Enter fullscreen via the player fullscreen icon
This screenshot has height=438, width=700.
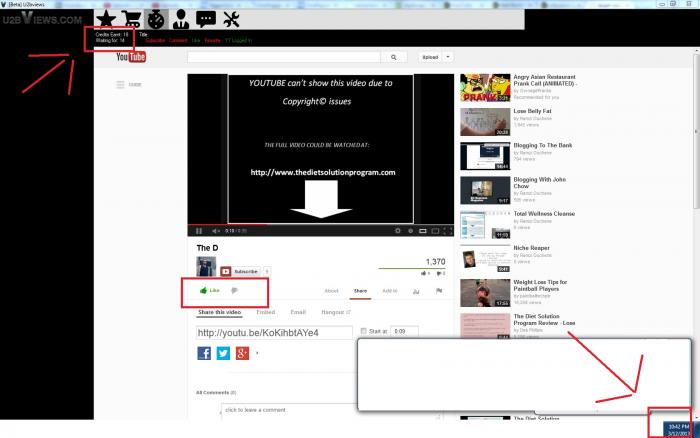[x=448, y=231]
